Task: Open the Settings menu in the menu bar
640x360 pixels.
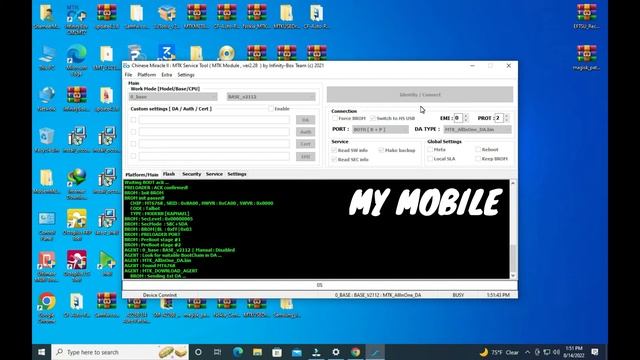Action: (x=186, y=75)
